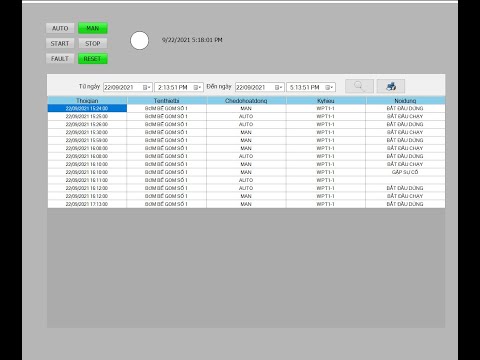Image resolution: width=480 pixels, height=360 pixels.
Task: Click BẮT ĐẦU DỪNG in the 17:13:00 row
Action: [x=405, y=204]
